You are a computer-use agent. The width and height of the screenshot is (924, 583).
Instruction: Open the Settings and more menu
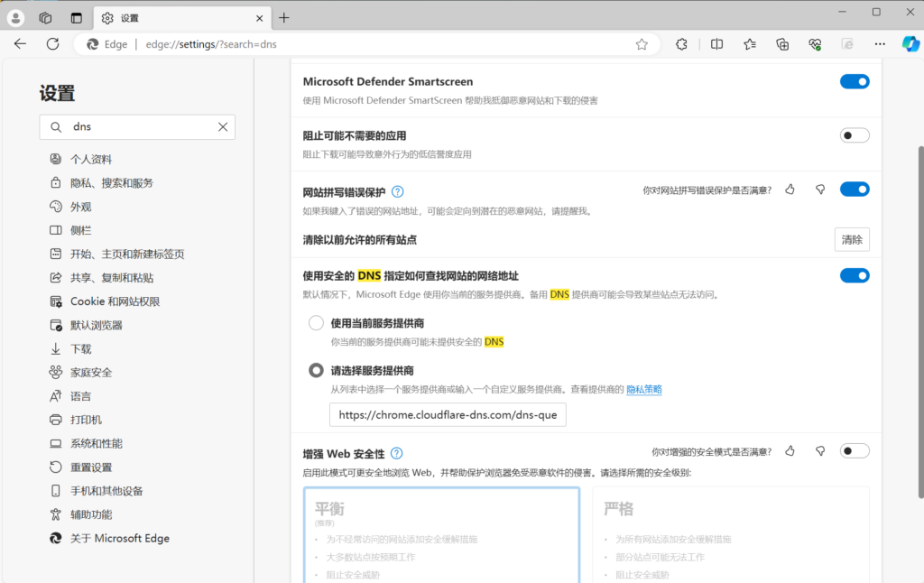tap(880, 44)
